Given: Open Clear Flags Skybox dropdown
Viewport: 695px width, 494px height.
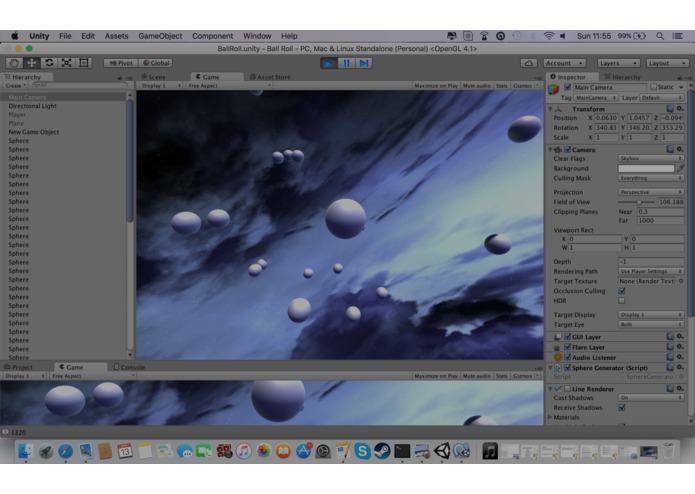Looking at the screenshot, I should [x=651, y=159].
